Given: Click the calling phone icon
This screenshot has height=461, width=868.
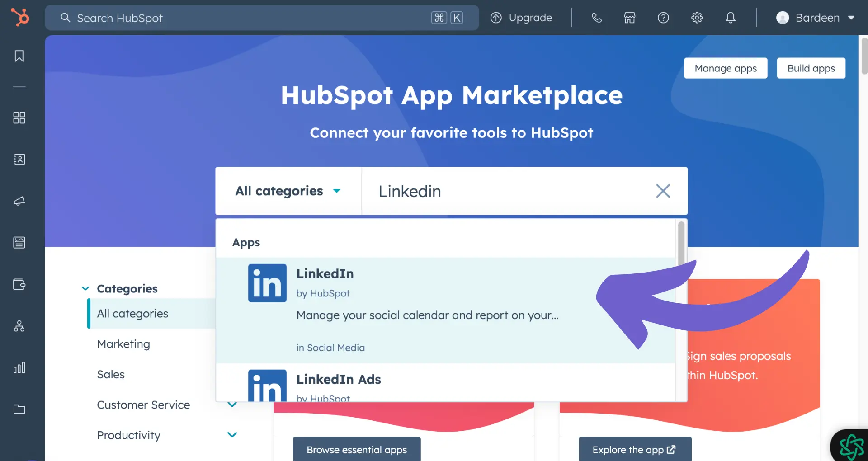Looking at the screenshot, I should click(597, 18).
